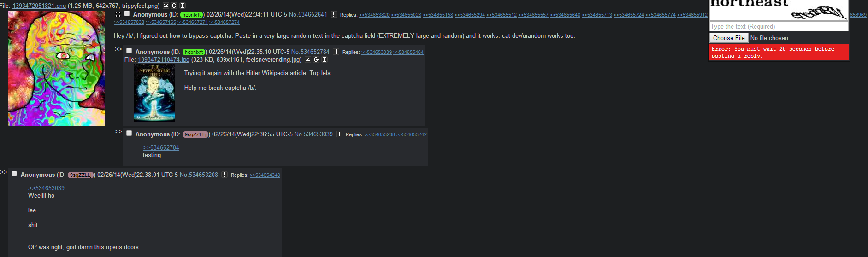Viewport: 868px width, 257px height.
Task: Click the Choose File button
Action: pyautogui.click(x=729, y=38)
